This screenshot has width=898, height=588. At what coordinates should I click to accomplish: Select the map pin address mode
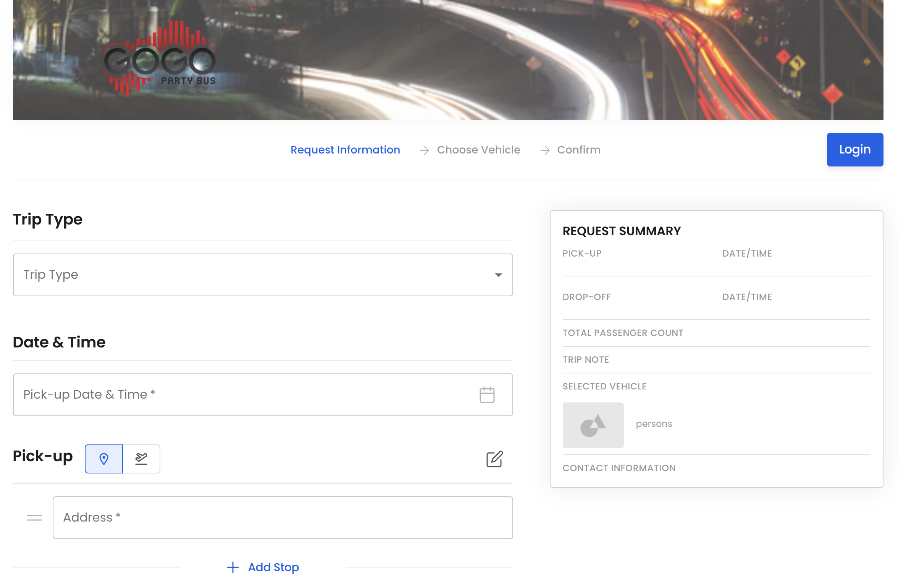(x=104, y=459)
